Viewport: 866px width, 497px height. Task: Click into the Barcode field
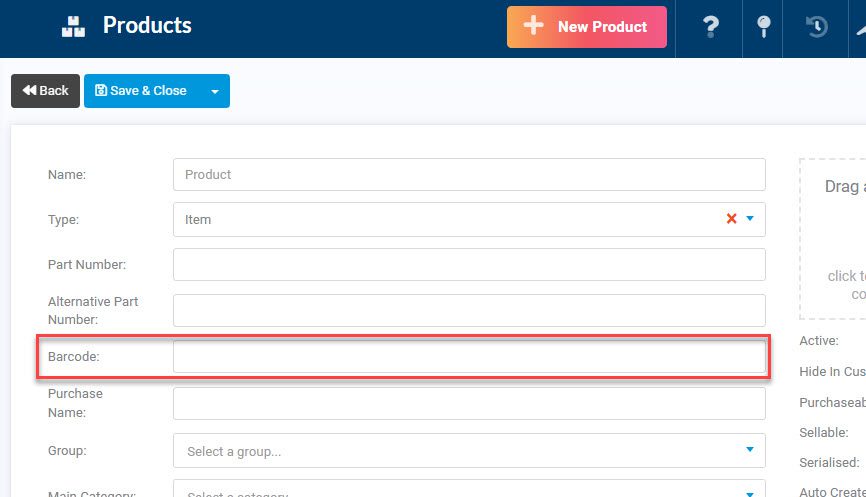[469, 356]
